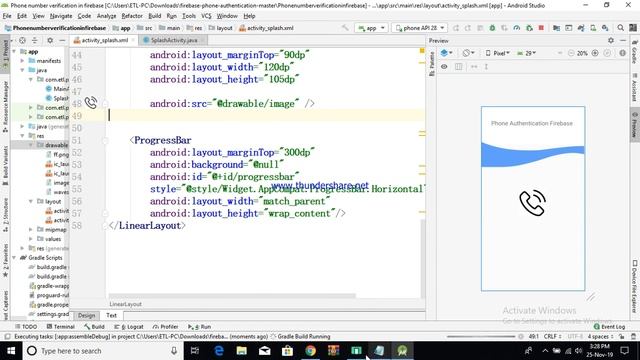Switch to SplashActivity.java editor tab
The width and height of the screenshot is (640, 360).
pos(174,40)
